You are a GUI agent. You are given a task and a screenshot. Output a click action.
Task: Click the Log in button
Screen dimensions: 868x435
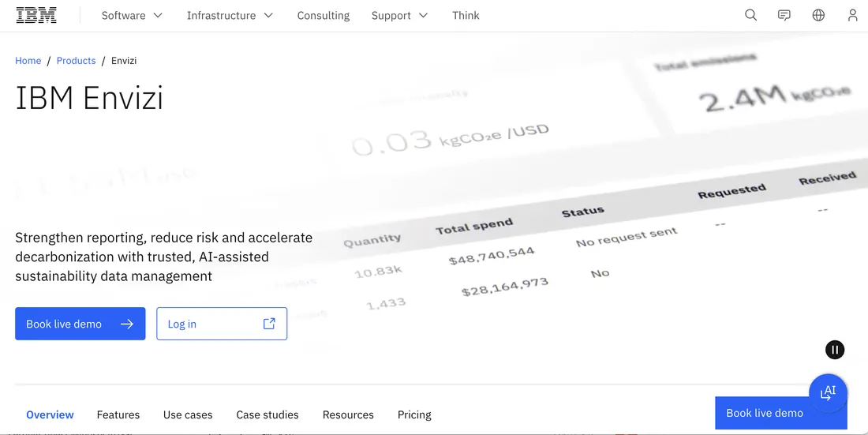pyautogui.click(x=222, y=324)
